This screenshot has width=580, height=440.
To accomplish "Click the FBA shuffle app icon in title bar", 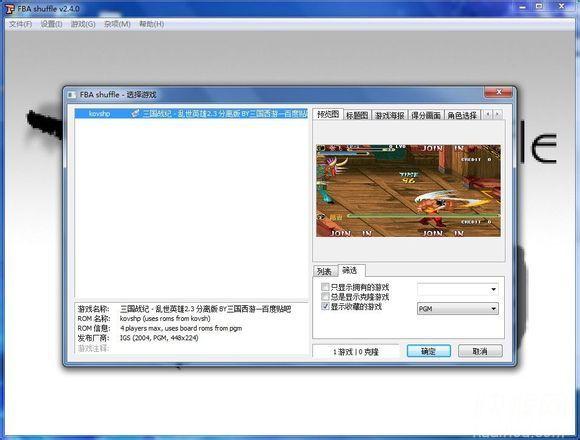I will [x=10, y=9].
